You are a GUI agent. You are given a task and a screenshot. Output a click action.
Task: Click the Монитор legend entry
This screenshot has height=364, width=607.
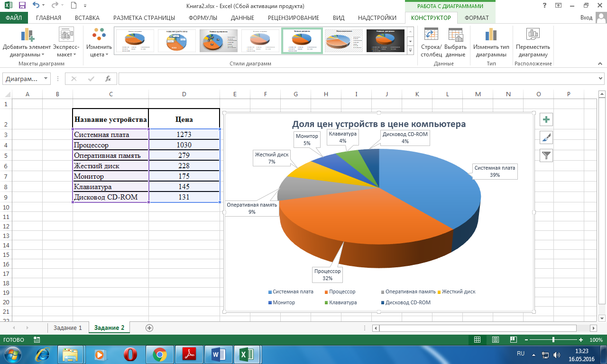coord(282,302)
